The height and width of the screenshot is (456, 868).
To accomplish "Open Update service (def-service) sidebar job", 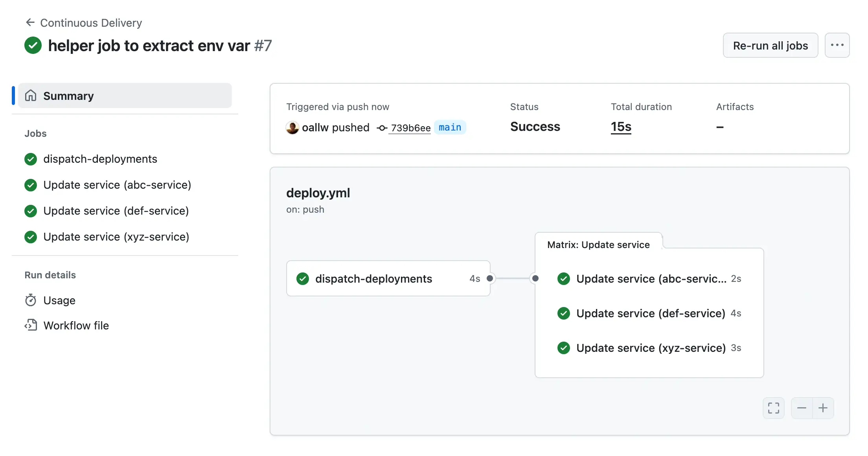I will [x=116, y=211].
